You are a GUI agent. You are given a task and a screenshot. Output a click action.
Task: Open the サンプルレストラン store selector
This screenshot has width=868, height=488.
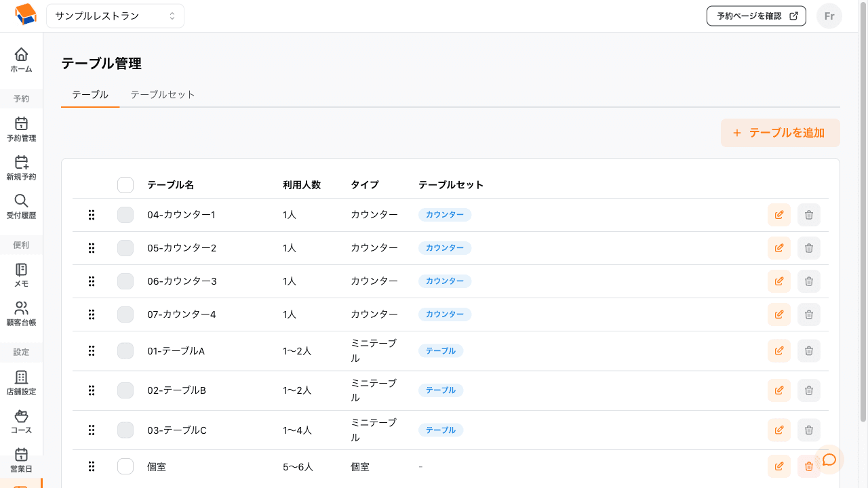click(x=115, y=15)
